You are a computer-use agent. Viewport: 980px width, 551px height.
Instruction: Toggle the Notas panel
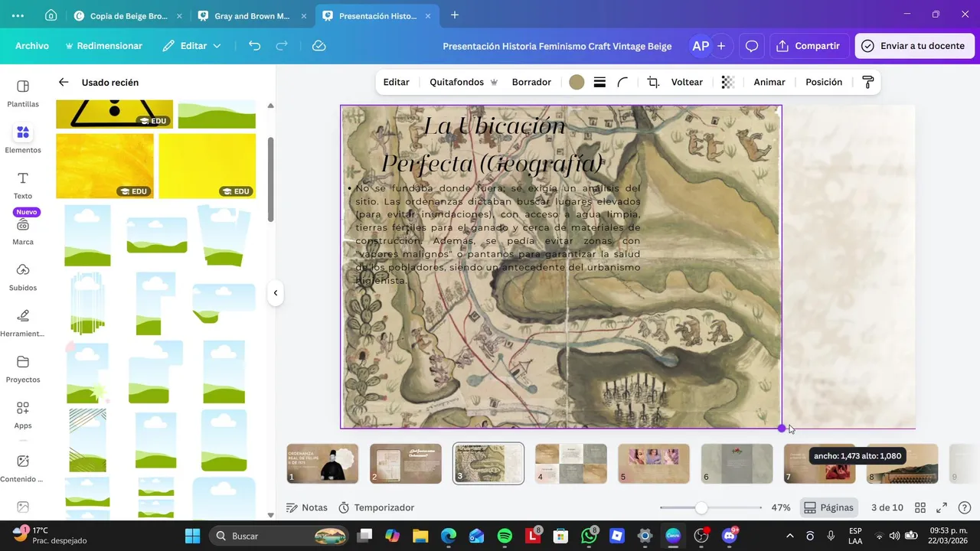307,507
